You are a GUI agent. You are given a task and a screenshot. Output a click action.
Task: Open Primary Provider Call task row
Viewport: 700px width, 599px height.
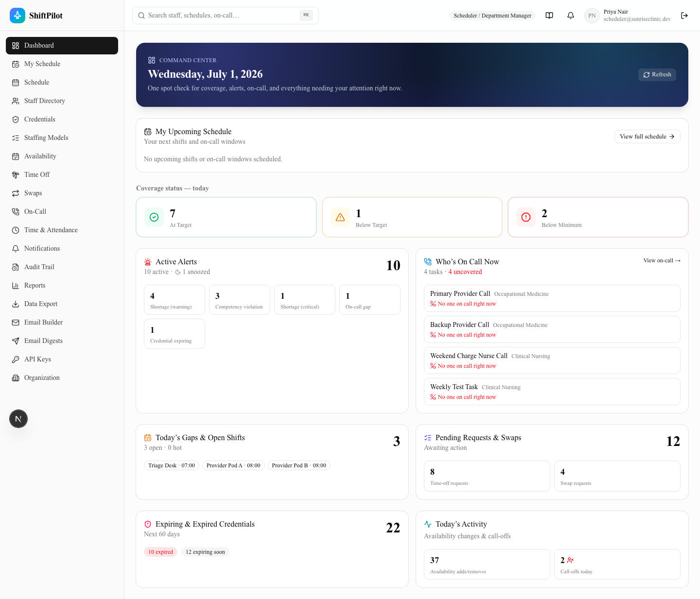(x=552, y=298)
